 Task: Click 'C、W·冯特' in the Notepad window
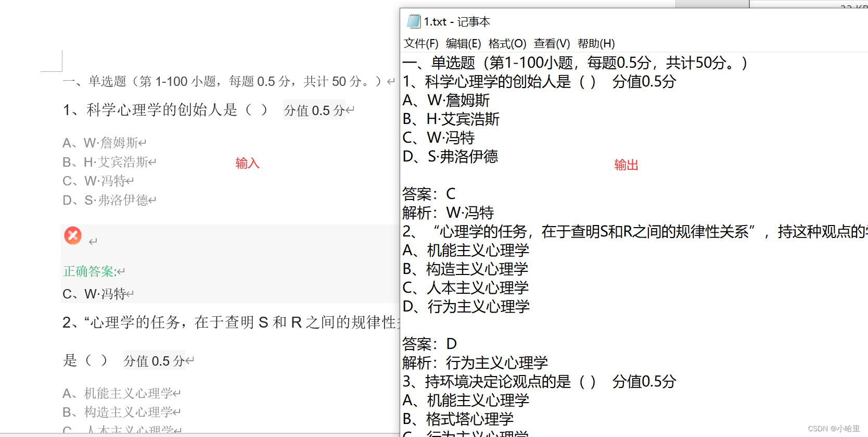(439, 138)
